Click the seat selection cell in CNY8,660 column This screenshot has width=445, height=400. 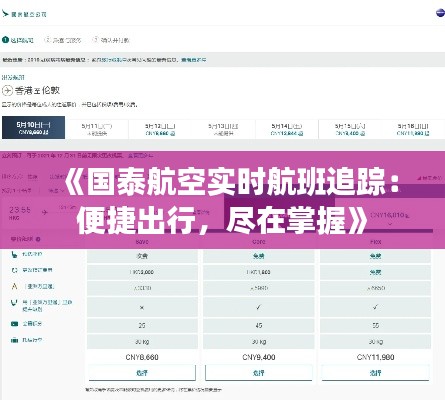pyautogui.click(x=142, y=256)
